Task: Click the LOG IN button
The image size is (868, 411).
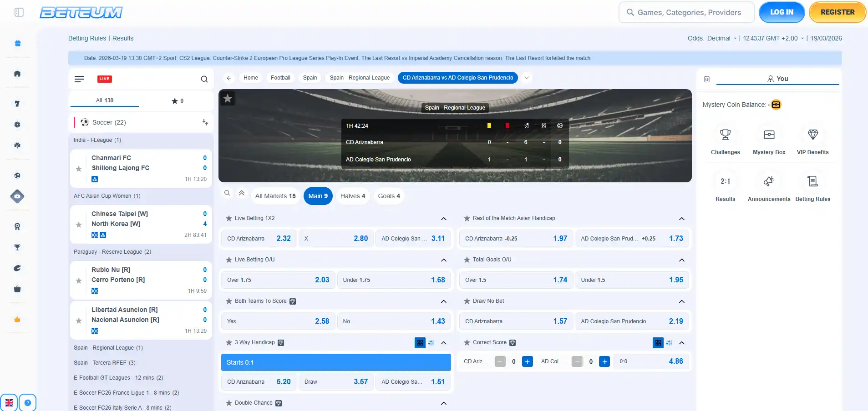Action: [x=782, y=12]
